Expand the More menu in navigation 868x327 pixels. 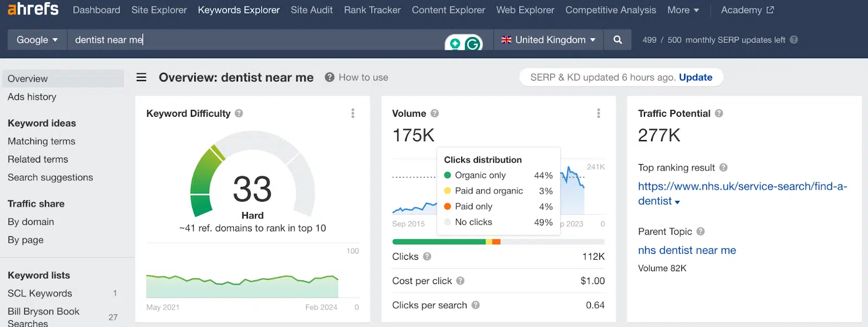click(x=682, y=10)
